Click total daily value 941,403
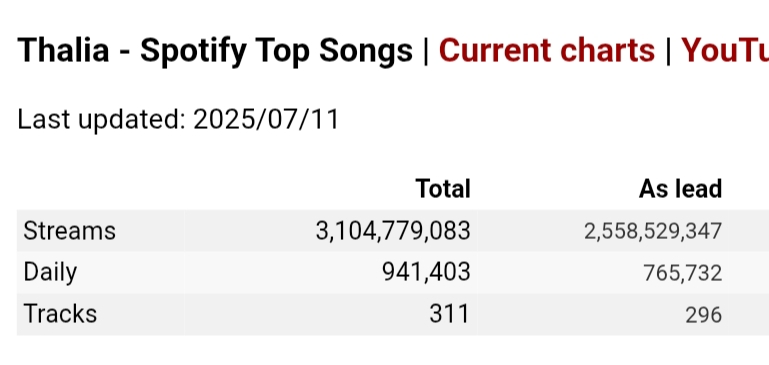This screenshot has width=769, height=365. tap(426, 273)
